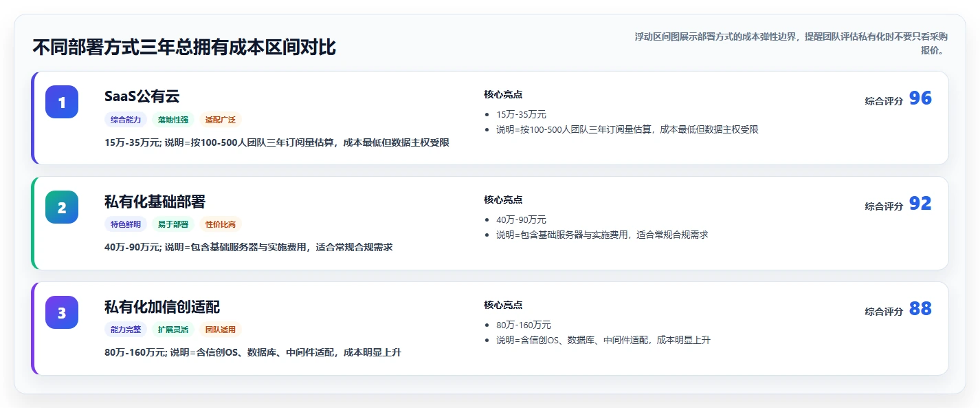Image resolution: width=980 pixels, height=408 pixels.
Task: Click the 特色鲜明 tag
Action: tap(126, 224)
